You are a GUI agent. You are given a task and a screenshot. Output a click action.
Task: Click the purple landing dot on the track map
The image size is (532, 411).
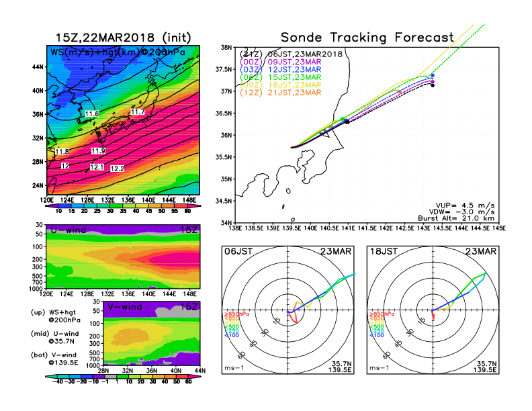(x=433, y=82)
